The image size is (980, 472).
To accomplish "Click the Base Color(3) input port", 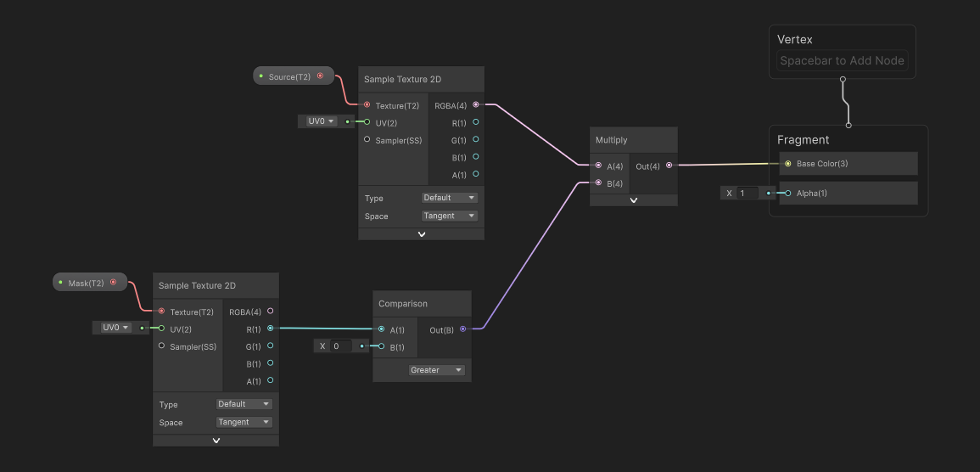I will click(788, 163).
